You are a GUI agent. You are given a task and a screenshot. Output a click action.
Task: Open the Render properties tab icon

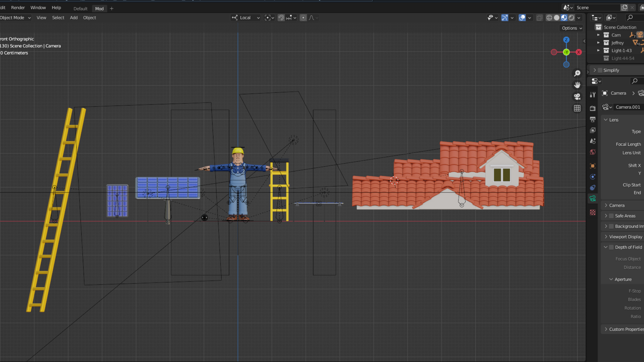click(x=593, y=108)
